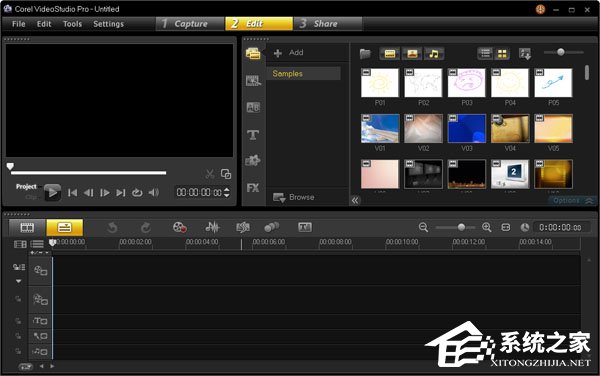This screenshot has width=600, height=376.
Task: Open the Sound Mixer
Action: pyautogui.click(x=212, y=228)
